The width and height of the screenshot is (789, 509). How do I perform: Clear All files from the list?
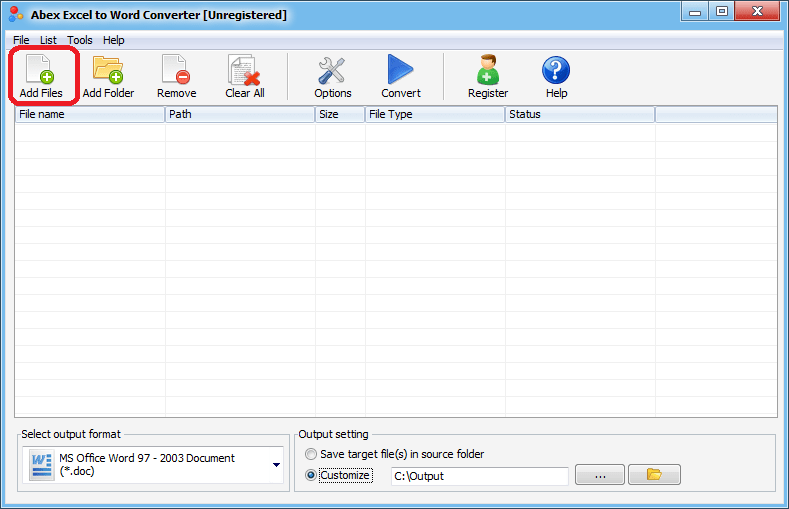[x=245, y=76]
